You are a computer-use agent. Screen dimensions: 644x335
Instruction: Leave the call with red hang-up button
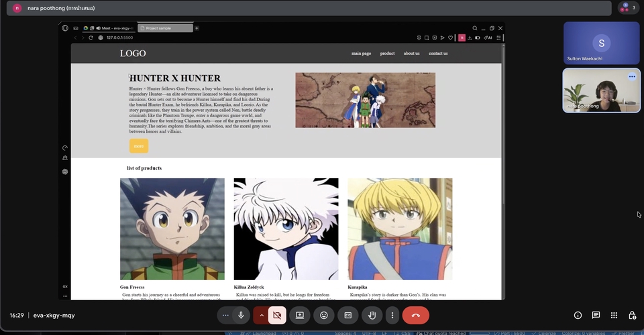pos(416,316)
